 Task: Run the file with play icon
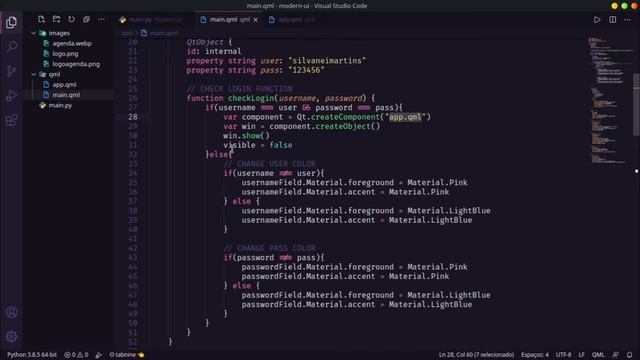(x=597, y=20)
